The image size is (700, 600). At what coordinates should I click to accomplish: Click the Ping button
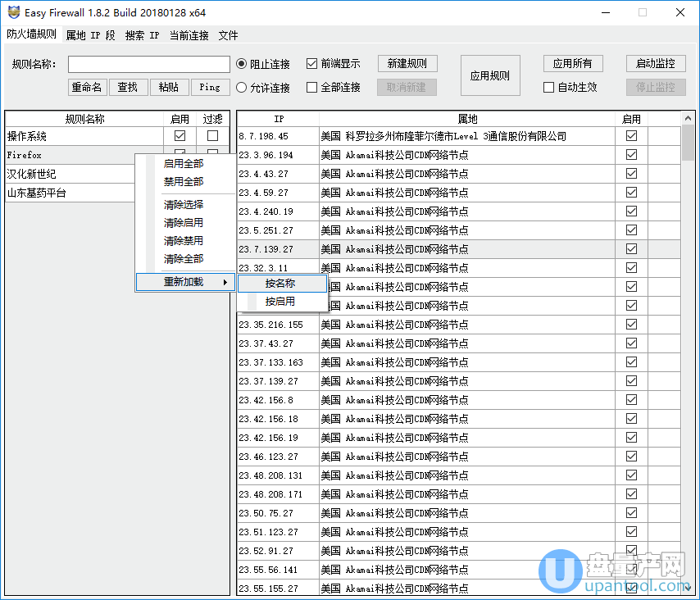click(x=210, y=88)
